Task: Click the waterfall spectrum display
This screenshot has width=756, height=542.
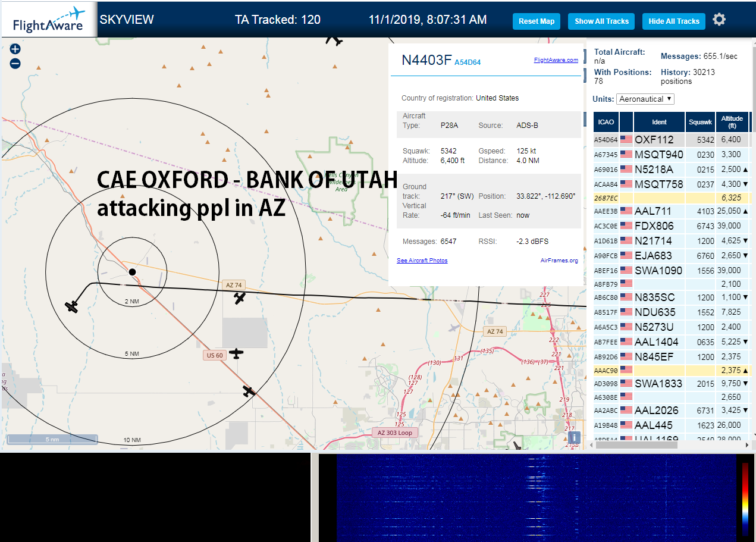Action: click(536, 498)
